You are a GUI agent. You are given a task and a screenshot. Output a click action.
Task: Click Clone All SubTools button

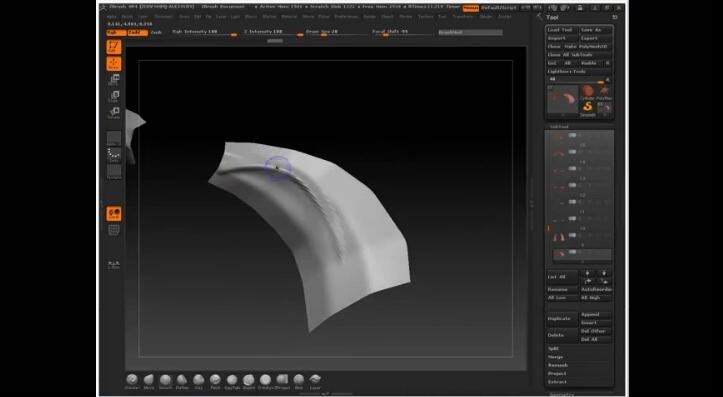(580, 55)
